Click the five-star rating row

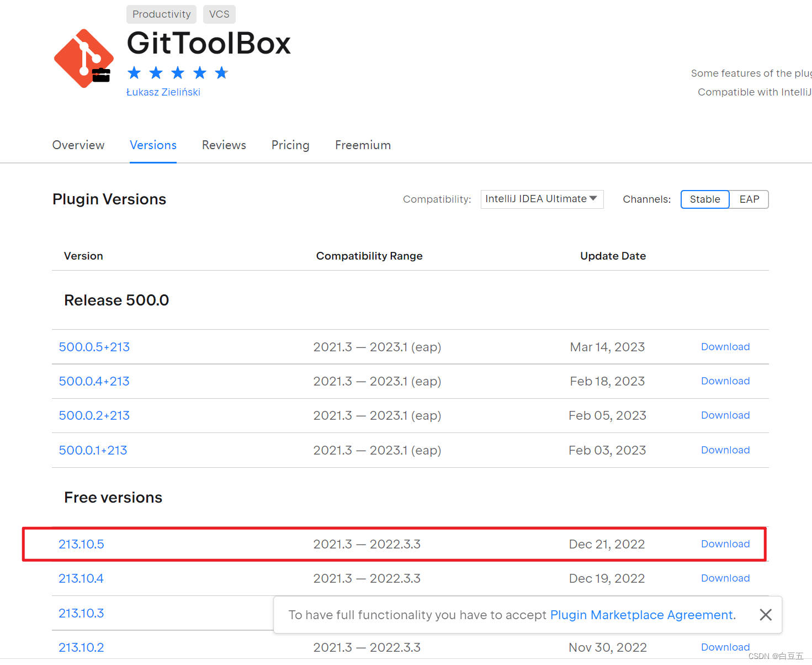point(178,73)
